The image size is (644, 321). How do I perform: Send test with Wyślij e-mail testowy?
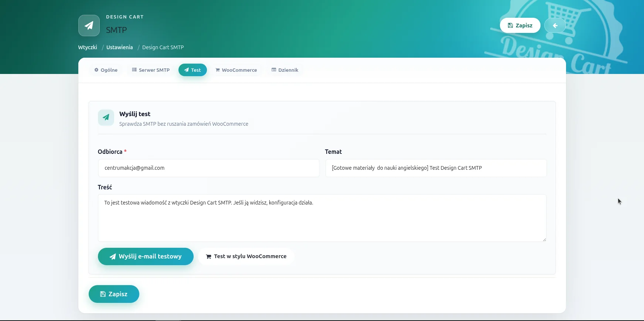point(146,256)
